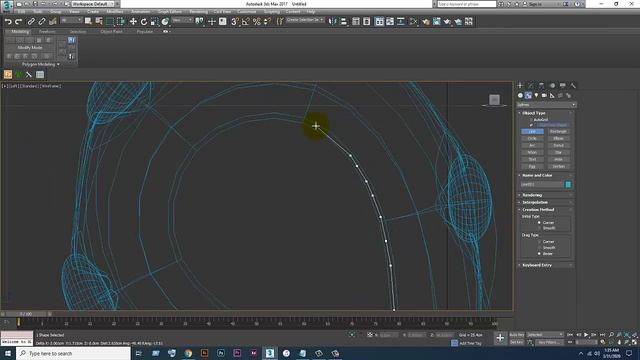The image size is (640, 360).
Task: Toggle the 3D Snaps button
Action: pyautogui.click(x=235, y=21)
